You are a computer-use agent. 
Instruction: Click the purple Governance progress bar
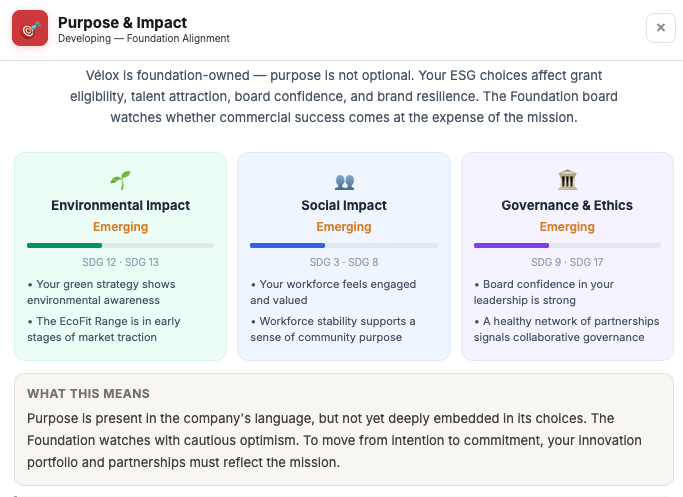(x=567, y=245)
